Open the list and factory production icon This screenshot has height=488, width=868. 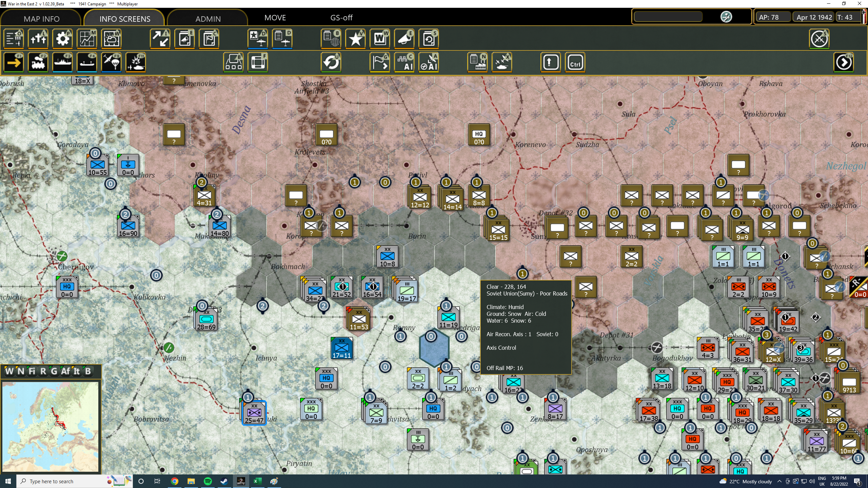pos(478,63)
